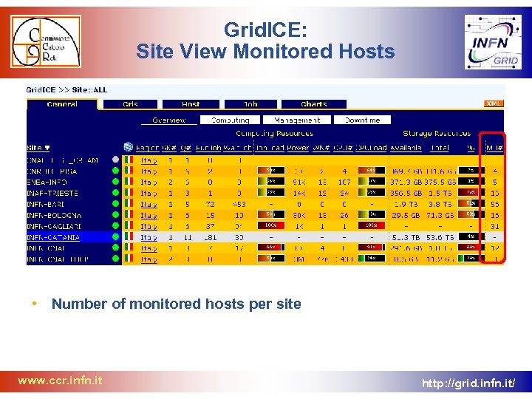Click the storage percent bar in INAF-TRIESTE row

coord(471,192)
